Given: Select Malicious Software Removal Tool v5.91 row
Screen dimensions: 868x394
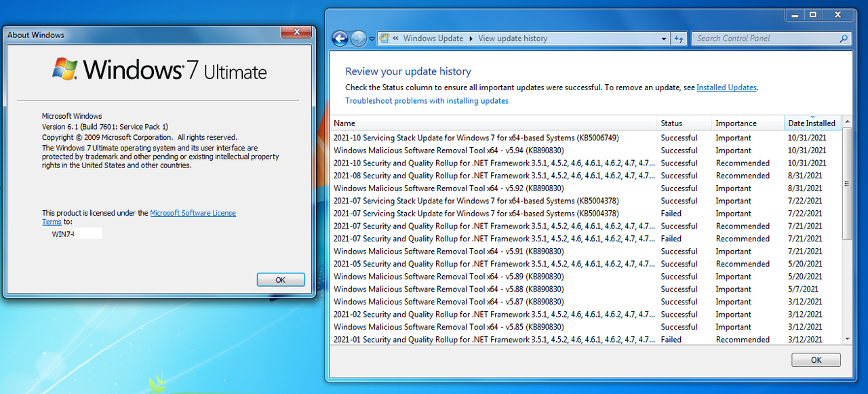Looking at the screenshot, I should (x=587, y=252).
